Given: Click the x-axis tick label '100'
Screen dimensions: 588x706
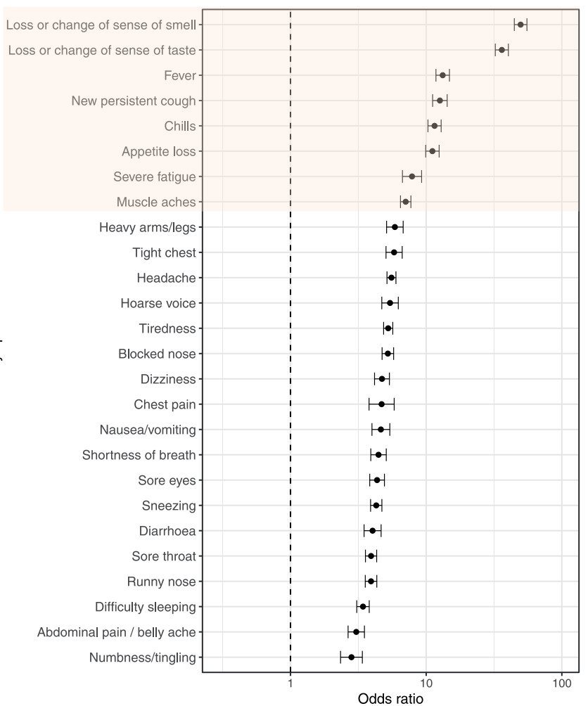Looking at the screenshot, I should (x=561, y=683).
